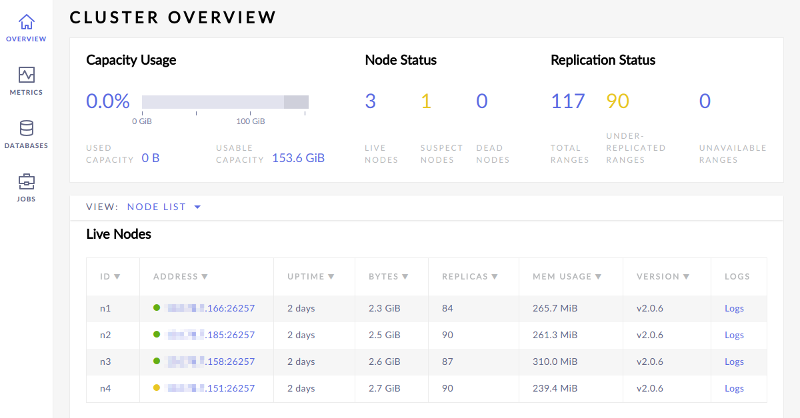Open the Databases cylinder icon
The image size is (800, 418).
(26, 128)
